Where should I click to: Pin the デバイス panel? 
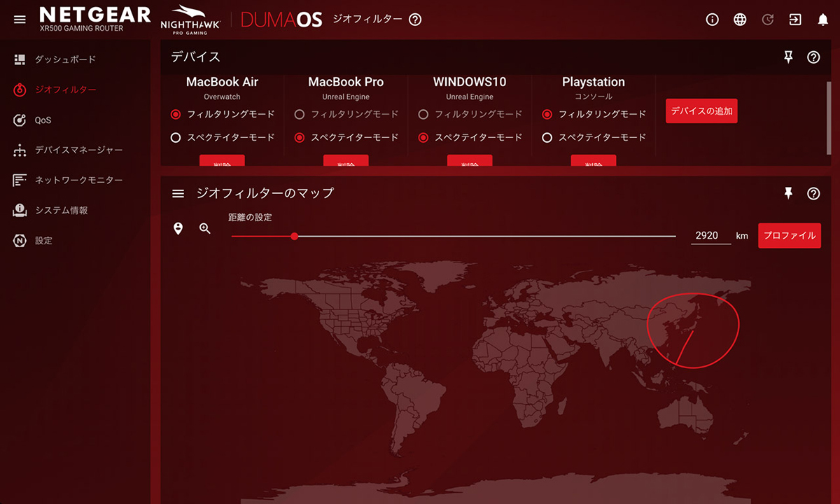click(789, 57)
